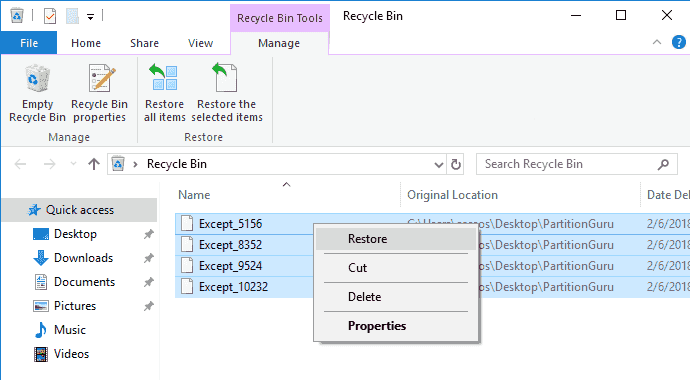Viewport: 690px width, 380px height.
Task: Choose Delete from context menu
Action: (x=396, y=297)
